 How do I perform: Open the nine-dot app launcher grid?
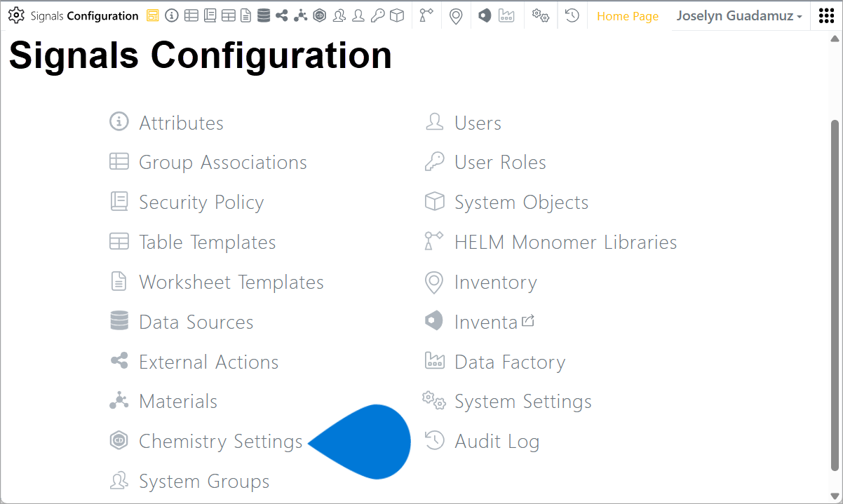[x=826, y=16]
